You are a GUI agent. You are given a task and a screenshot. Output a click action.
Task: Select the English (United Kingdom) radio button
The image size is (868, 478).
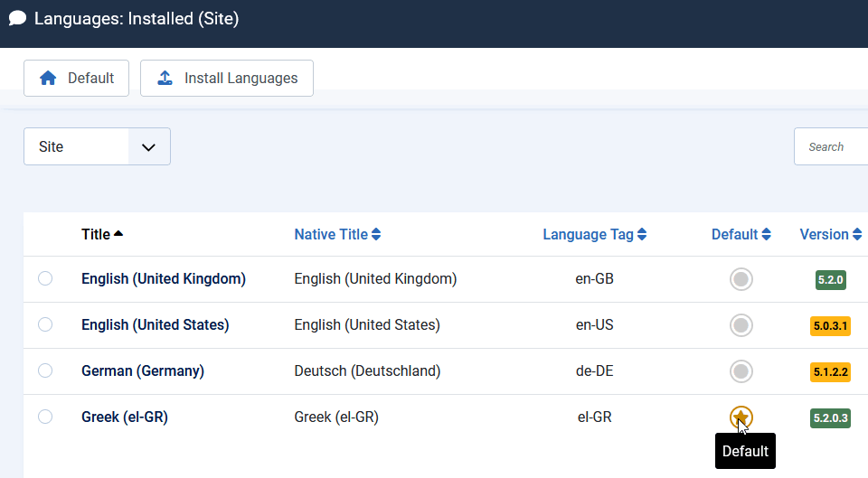tap(45, 279)
